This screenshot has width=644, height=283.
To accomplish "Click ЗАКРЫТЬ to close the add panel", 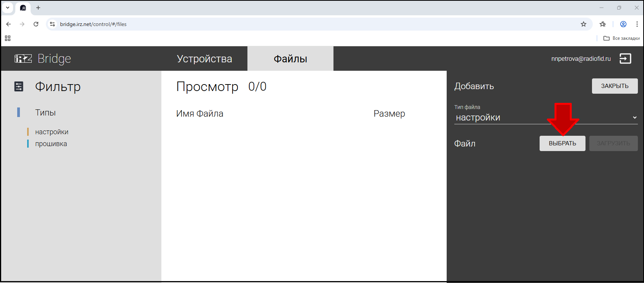I will [615, 86].
